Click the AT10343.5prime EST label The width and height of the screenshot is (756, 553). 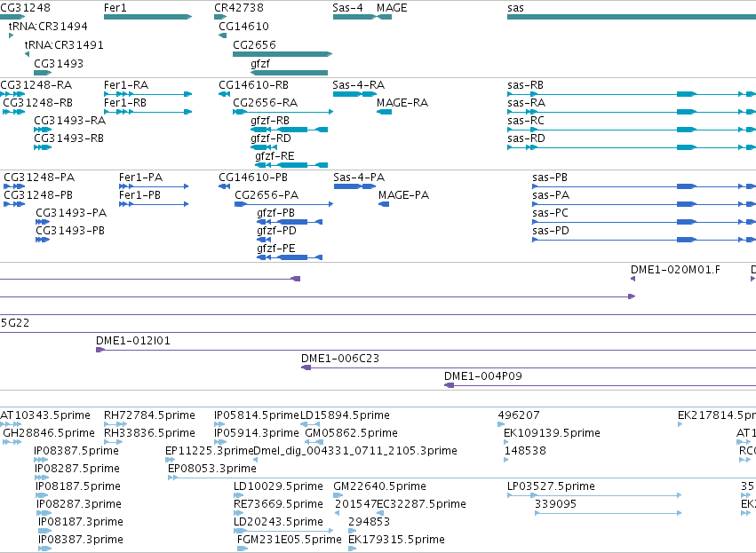[45, 415]
